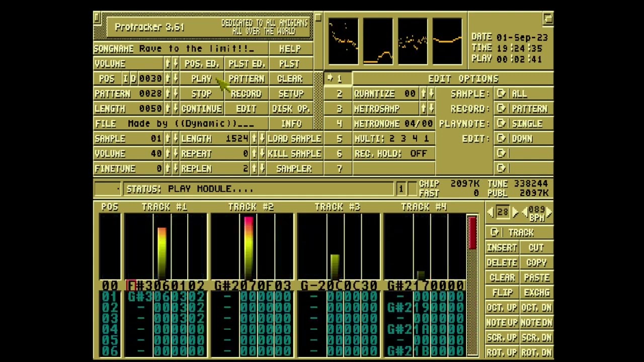Increase BPM 089 with right arrow
The height and width of the screenshot is (362, 644).
[x=549, y=213]
